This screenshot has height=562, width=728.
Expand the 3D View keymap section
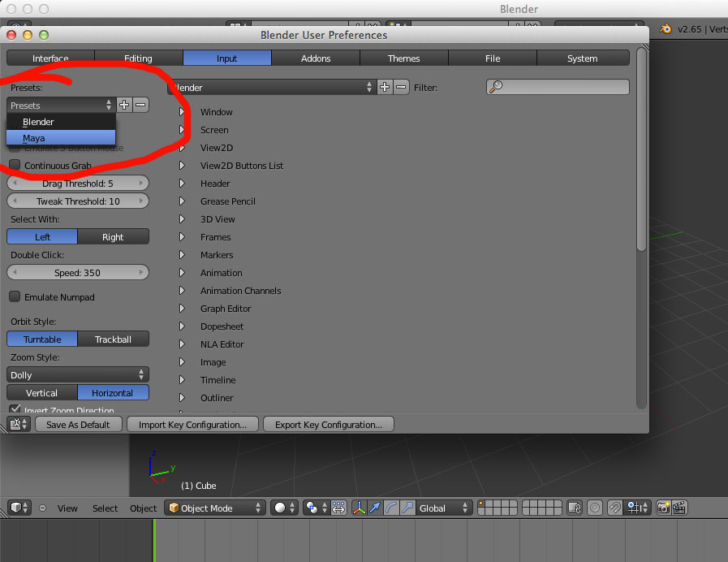point(182,218)
